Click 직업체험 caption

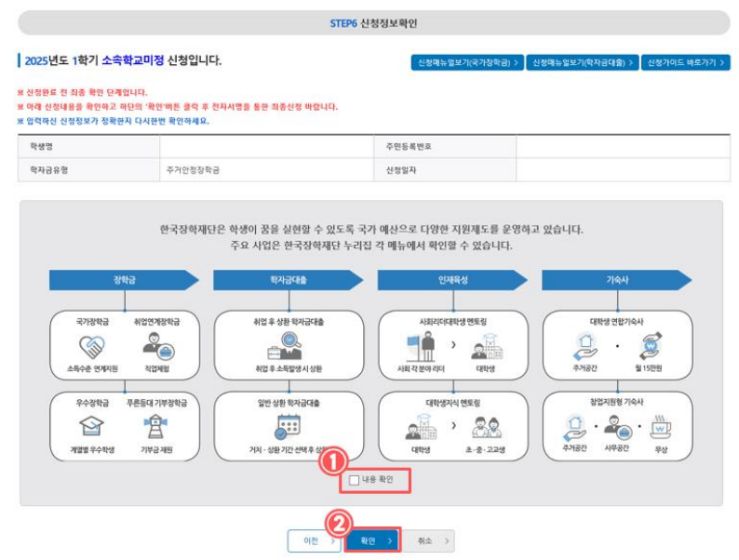(x=157, y=368)
